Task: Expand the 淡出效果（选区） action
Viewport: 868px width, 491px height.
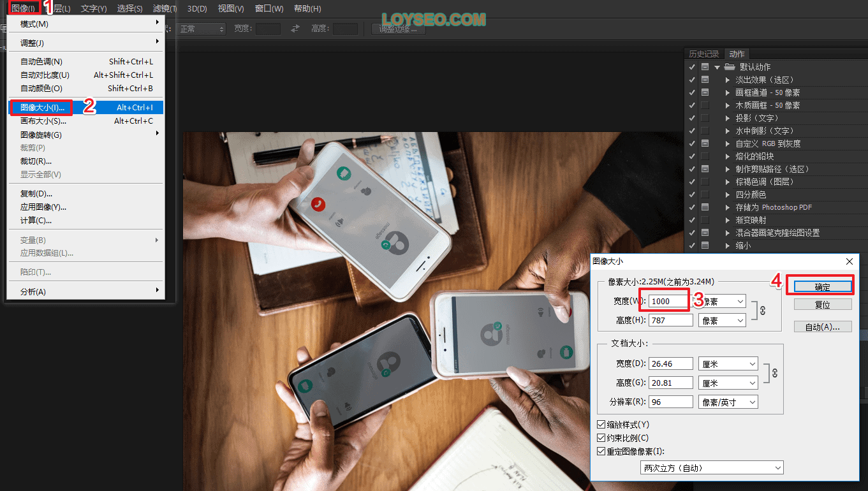Action: point(728,80)
